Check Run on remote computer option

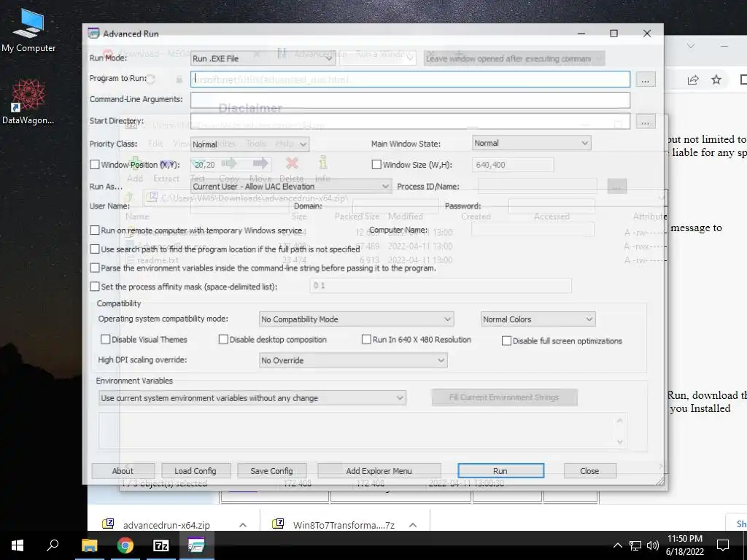point(95,230)
